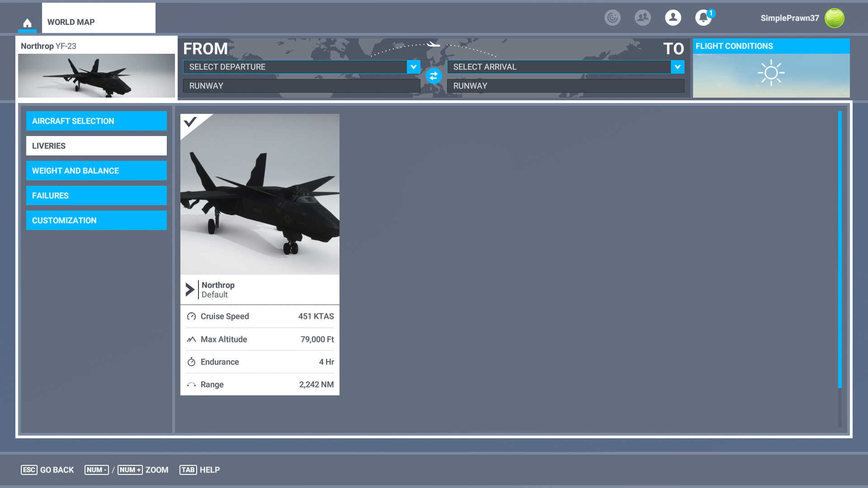Click the TO heading
The width and height of the screenshot is (868, 488).
[674, 49]
